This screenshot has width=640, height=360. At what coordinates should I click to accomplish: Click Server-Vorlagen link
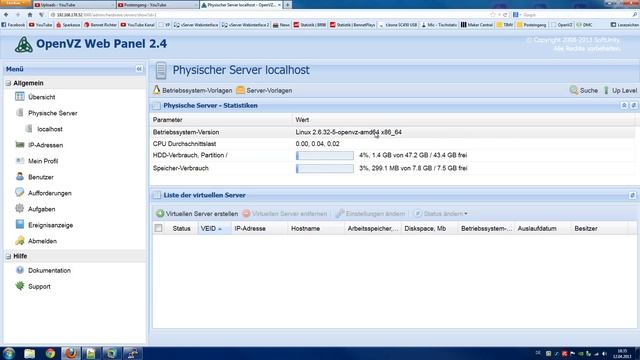pos(269,91)
